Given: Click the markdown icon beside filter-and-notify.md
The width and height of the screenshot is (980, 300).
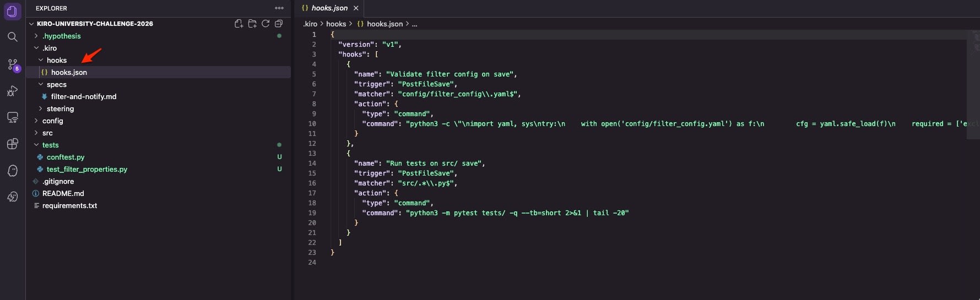Looking at the screenshot, I should pyautogui.click(x=45, y=96).
